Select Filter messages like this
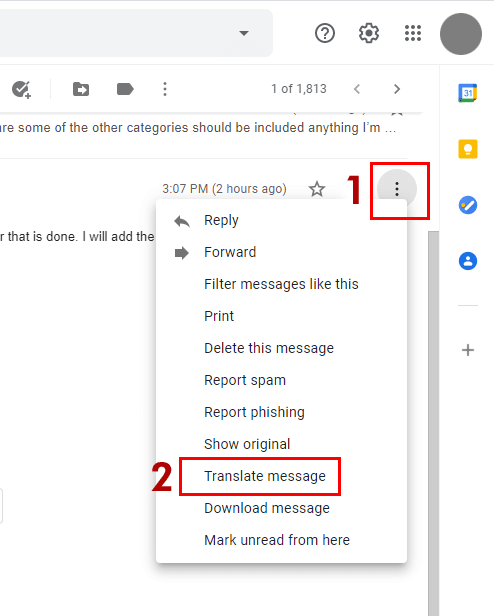This screenshot has height=616, width=494. [281, 284]
